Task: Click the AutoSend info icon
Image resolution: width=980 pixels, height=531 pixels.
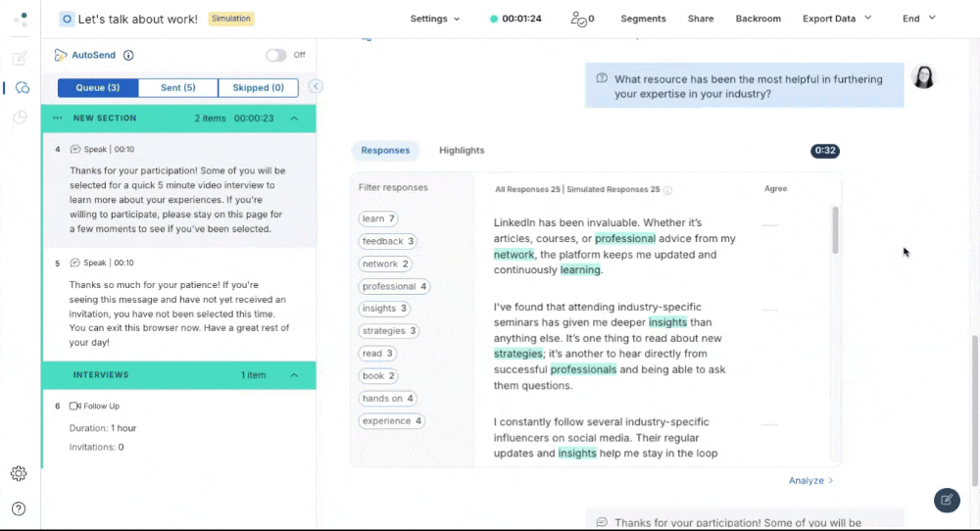Action: (128, 56)
